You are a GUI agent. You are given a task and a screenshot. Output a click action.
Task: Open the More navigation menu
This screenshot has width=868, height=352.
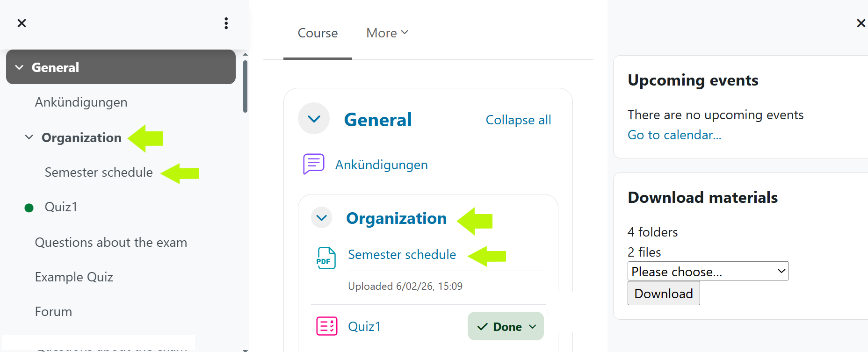tap(387, 32)
